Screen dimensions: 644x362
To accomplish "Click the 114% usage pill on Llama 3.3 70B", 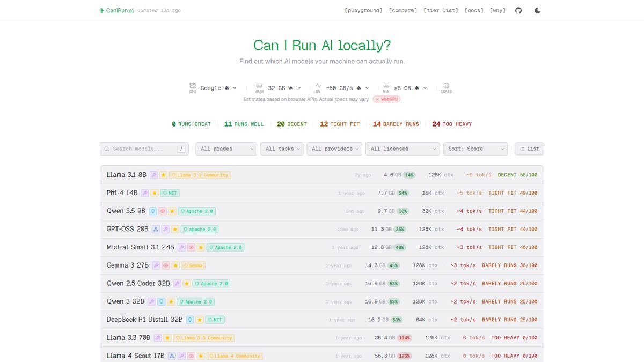I will (x=405, y=338).
